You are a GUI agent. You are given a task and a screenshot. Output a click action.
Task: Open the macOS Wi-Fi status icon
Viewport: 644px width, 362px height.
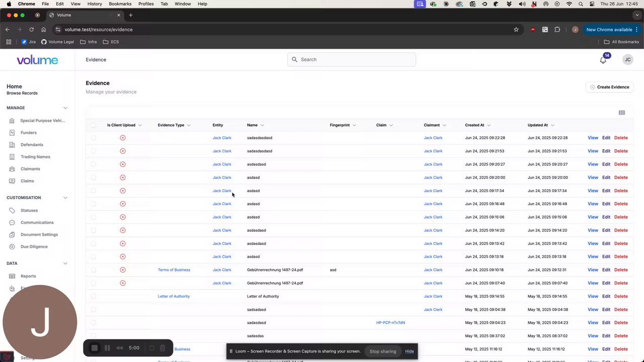[x=569, y=4]
